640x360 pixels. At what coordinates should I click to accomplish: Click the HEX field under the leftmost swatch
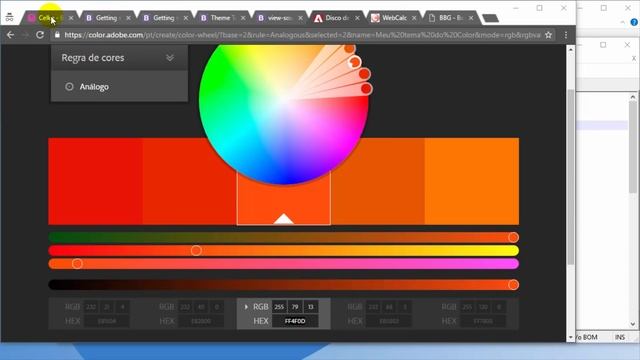pos(107,321)
